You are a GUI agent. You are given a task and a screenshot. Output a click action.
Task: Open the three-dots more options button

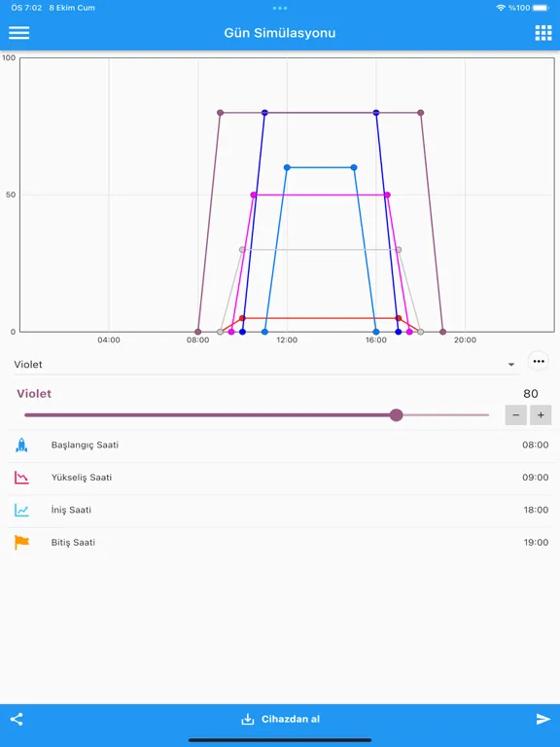pyautogui.click(x=538, y=361)
